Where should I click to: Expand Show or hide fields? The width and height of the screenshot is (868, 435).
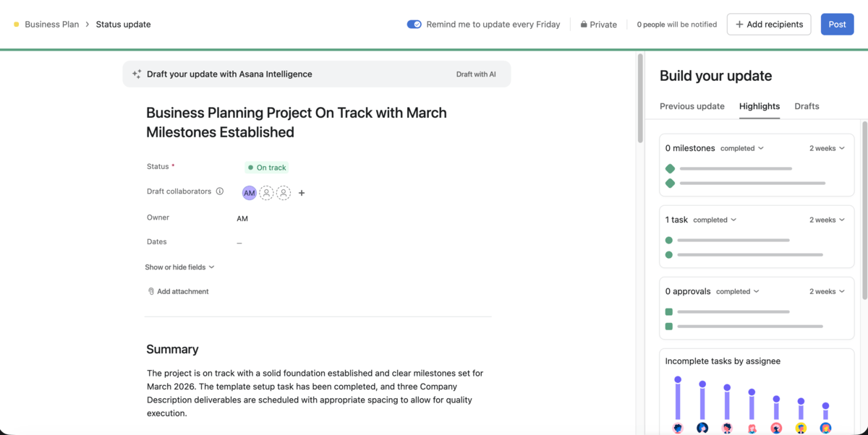(x=179, y=267)
